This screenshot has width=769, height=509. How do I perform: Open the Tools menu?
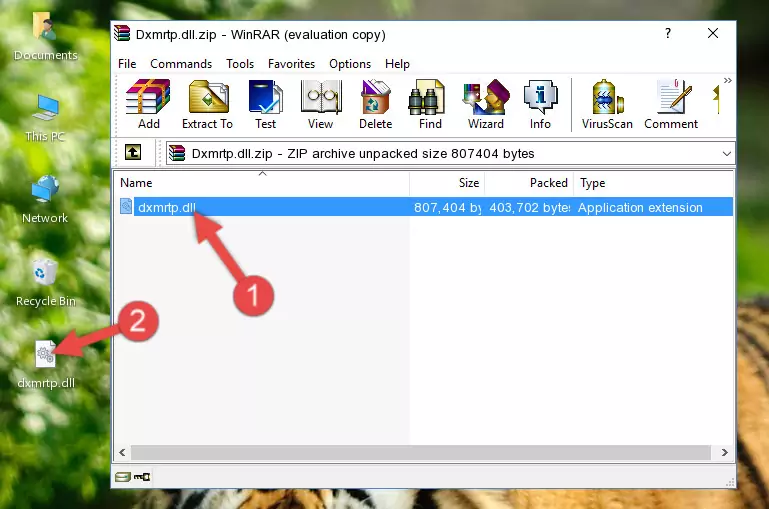pyautogui.click(x=240, y=64)
